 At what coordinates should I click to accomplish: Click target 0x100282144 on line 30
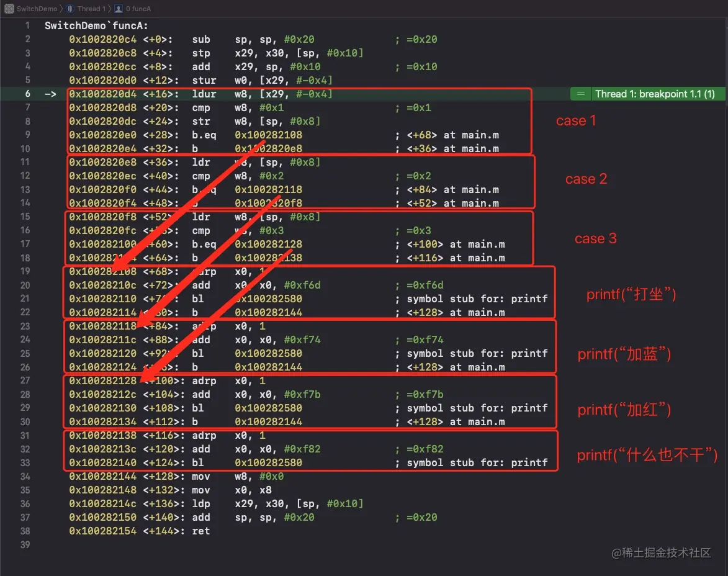pos(268,422)
